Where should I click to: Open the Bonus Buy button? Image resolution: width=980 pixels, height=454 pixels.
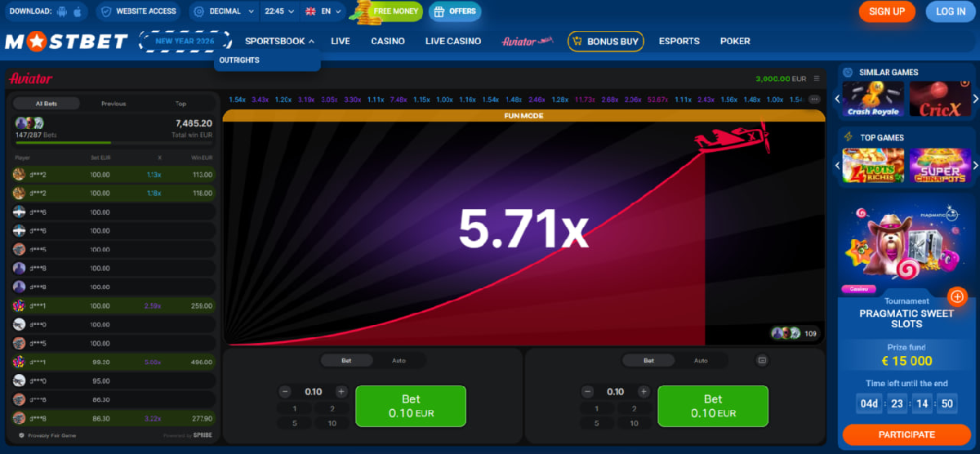pyautogui.click(x=606, y=41)
